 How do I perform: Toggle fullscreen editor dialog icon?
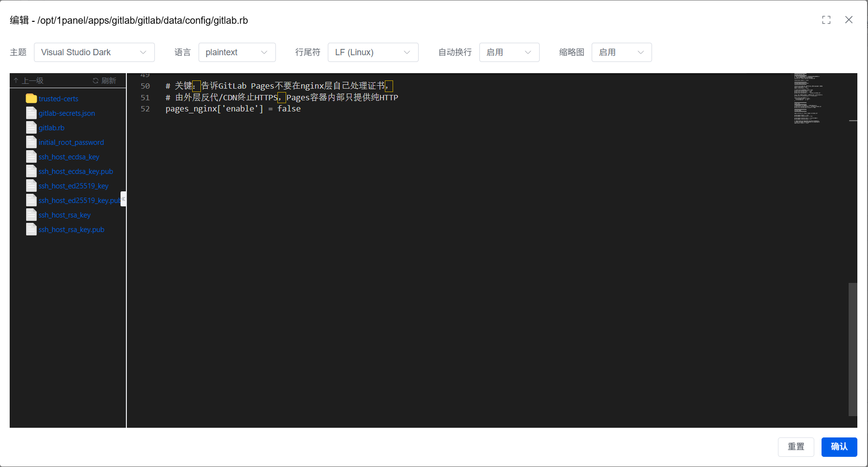[x=826, y=20]
